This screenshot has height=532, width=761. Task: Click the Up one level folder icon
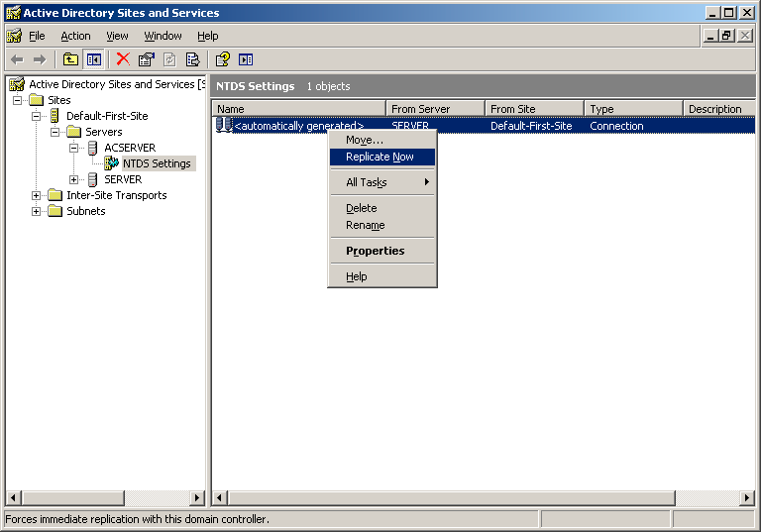point(71,59)
